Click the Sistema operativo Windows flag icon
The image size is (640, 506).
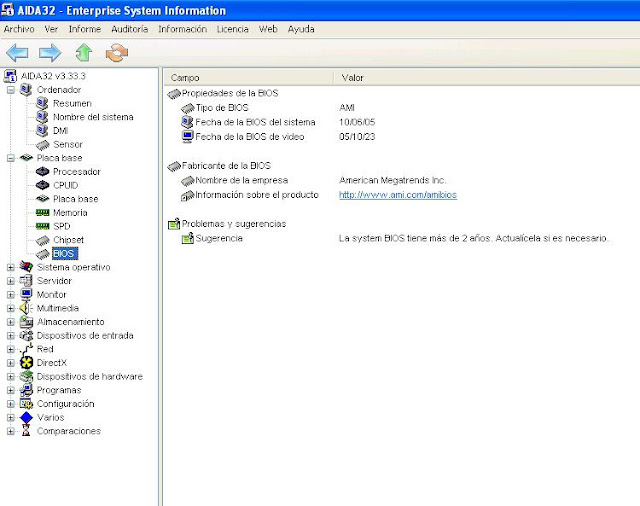click(26, 267)
